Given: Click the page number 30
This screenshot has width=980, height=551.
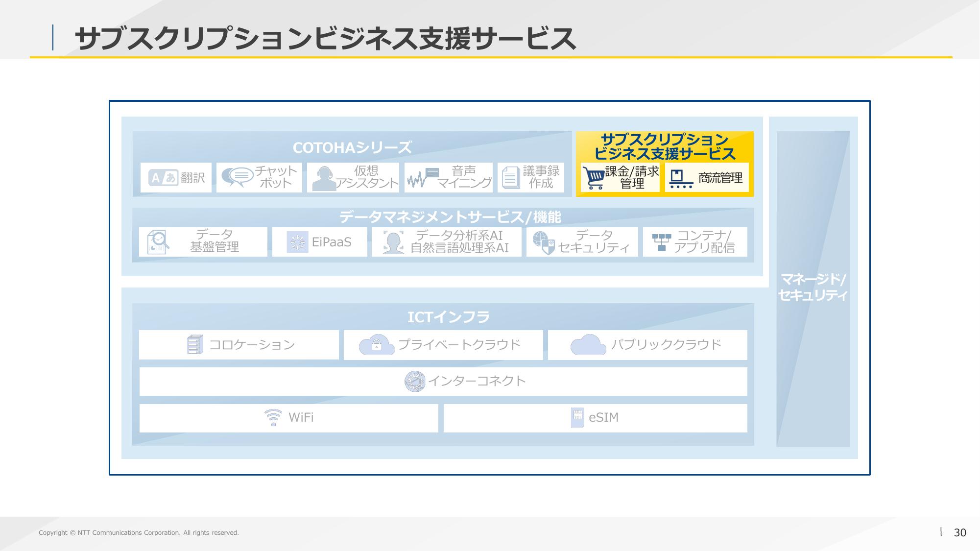Looking at the screenshot, I should point(960,532).
